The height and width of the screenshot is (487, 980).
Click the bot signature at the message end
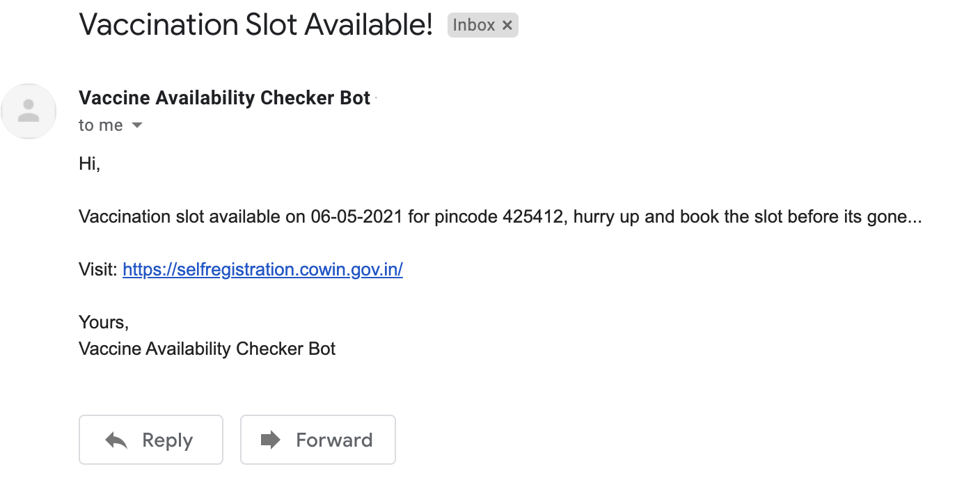coord(207,349)
